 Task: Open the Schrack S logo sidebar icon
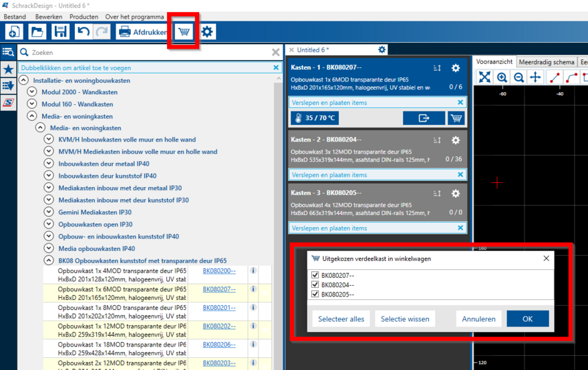(8, 102)
